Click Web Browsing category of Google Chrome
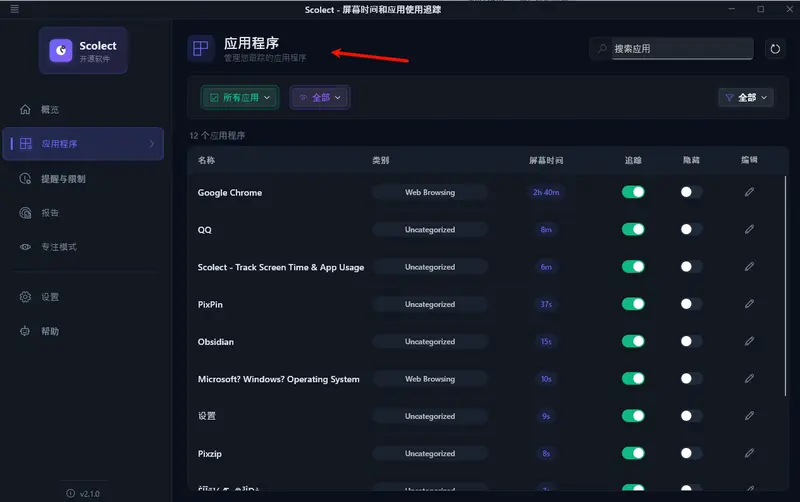This screenshot has height=502, width=800. pyautogui.click(x=430, y=192)
